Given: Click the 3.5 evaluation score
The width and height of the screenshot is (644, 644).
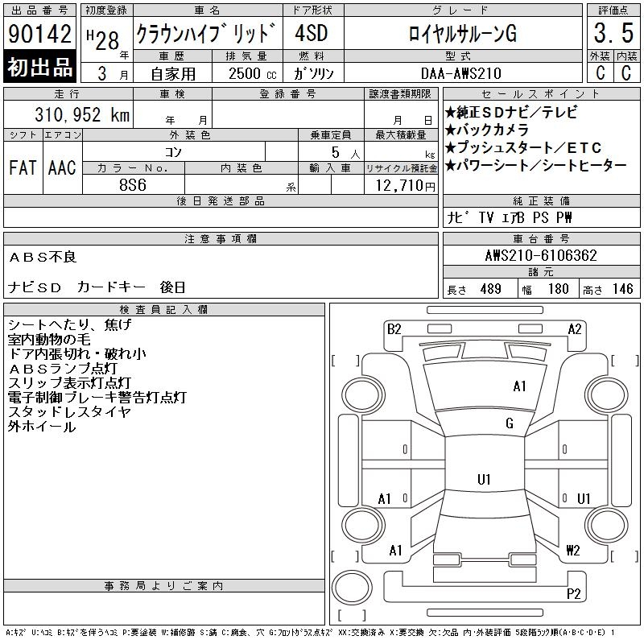Looking at the screenshot, I should pos(613,33).
